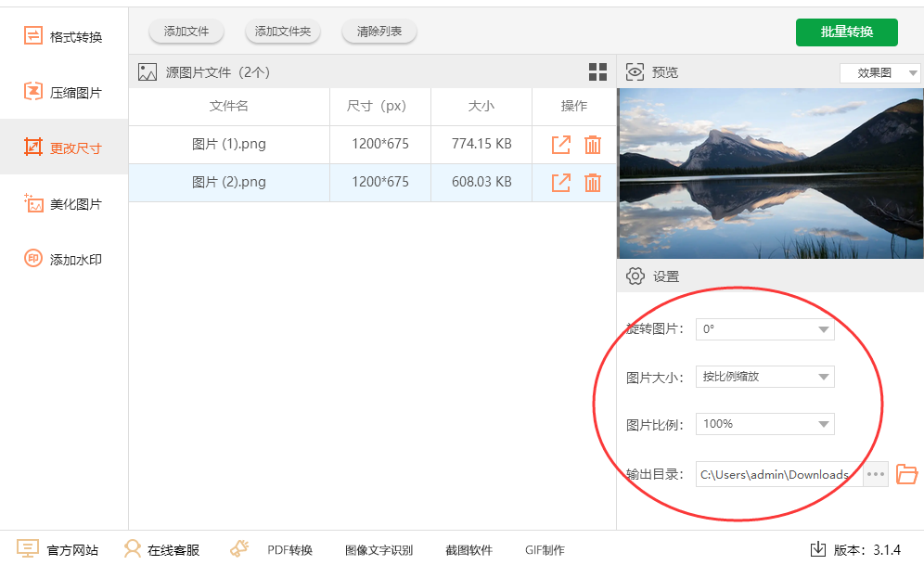Click the 添加水印 stamp sidebar icon
924x565 pixels.
33,258
